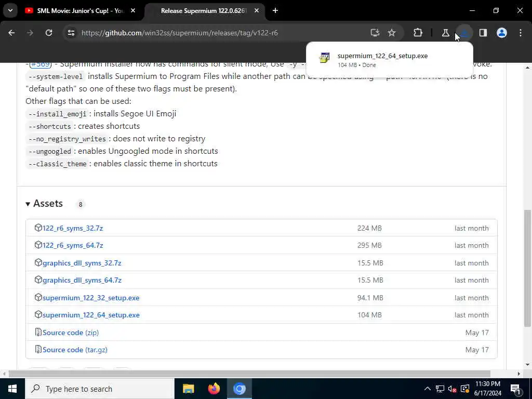Download Source code (tar.gz)
This screenshot has height=399, width=532.
75,350
